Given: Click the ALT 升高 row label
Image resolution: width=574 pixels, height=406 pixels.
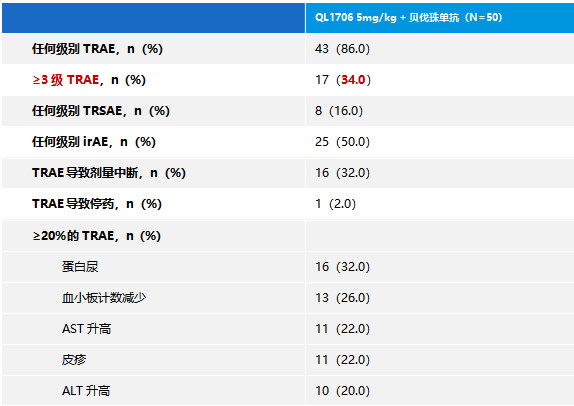Looking at the screenshot, I should (x=86, y=391).
